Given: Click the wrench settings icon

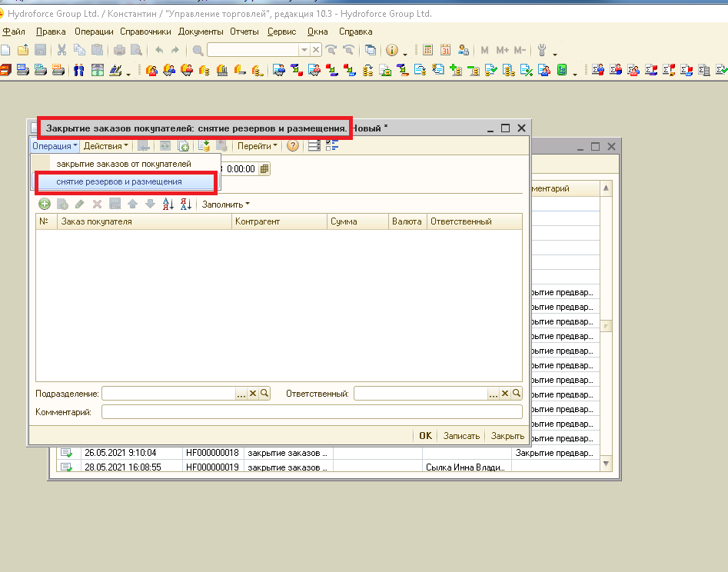Looking at the screenshot, I should tap(542, 50).
